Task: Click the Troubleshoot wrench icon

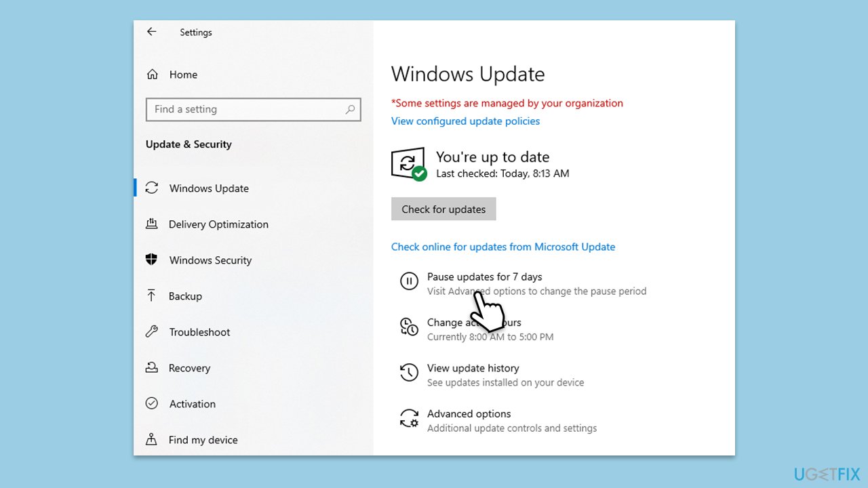Action: (152, 332)
